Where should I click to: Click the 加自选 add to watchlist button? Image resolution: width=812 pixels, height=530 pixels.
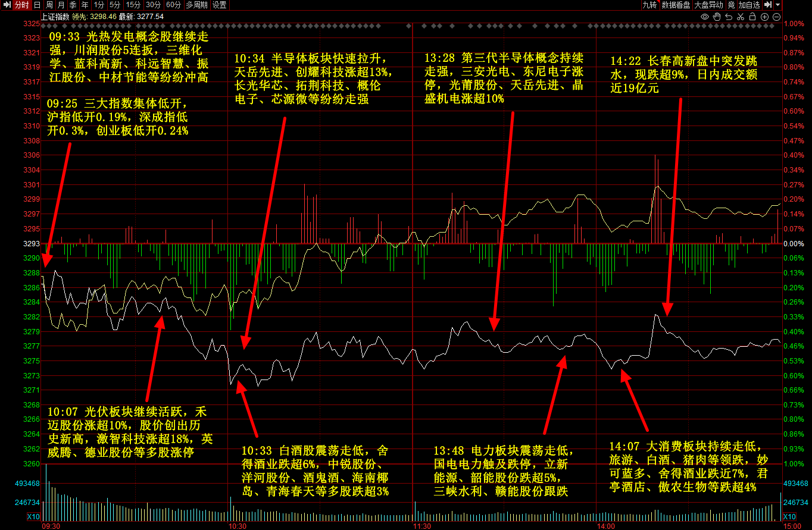point(749,5)
